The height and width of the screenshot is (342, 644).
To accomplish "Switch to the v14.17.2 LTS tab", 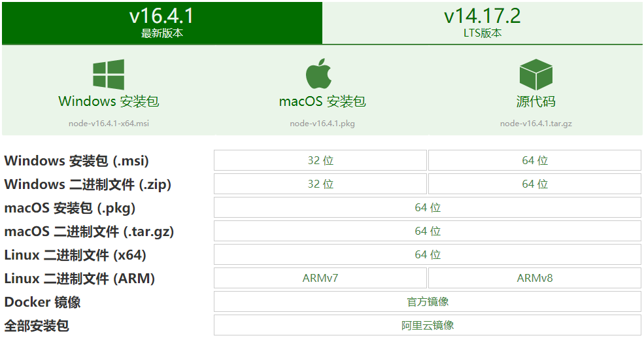I will tap(483, 23).
